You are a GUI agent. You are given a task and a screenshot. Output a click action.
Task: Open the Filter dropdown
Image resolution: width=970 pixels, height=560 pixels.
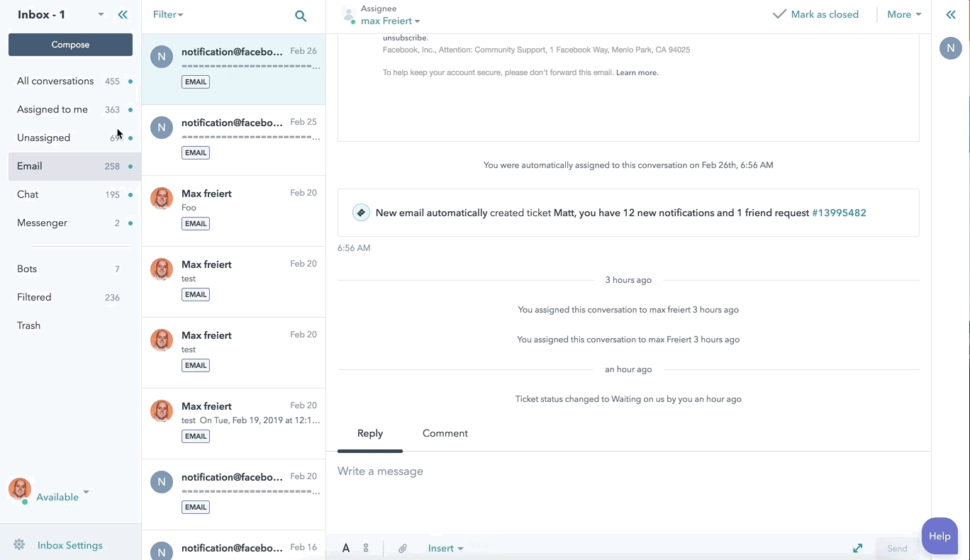(x=168, y=15)
